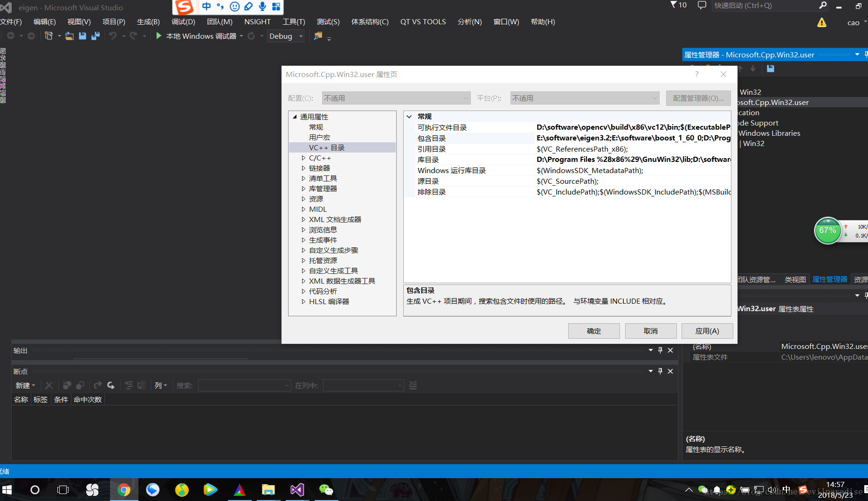This screenshot has width=868, height=501.
Task: Expand the C/C++ tree node
Action: [303, 158]
